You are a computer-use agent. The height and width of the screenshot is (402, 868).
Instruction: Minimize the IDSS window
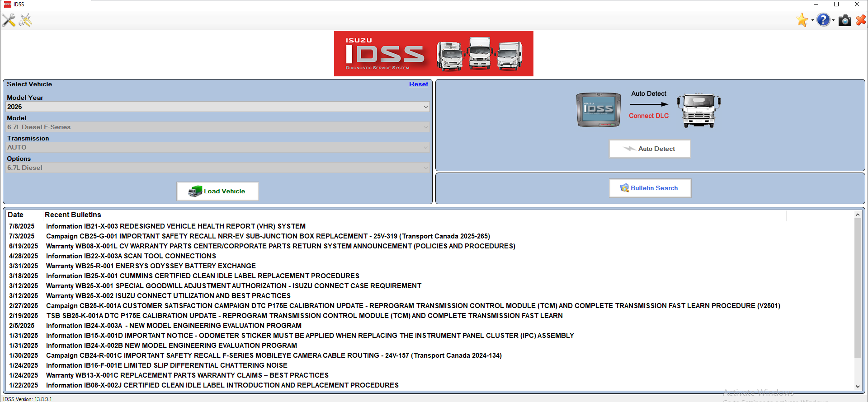click(816, 4)
